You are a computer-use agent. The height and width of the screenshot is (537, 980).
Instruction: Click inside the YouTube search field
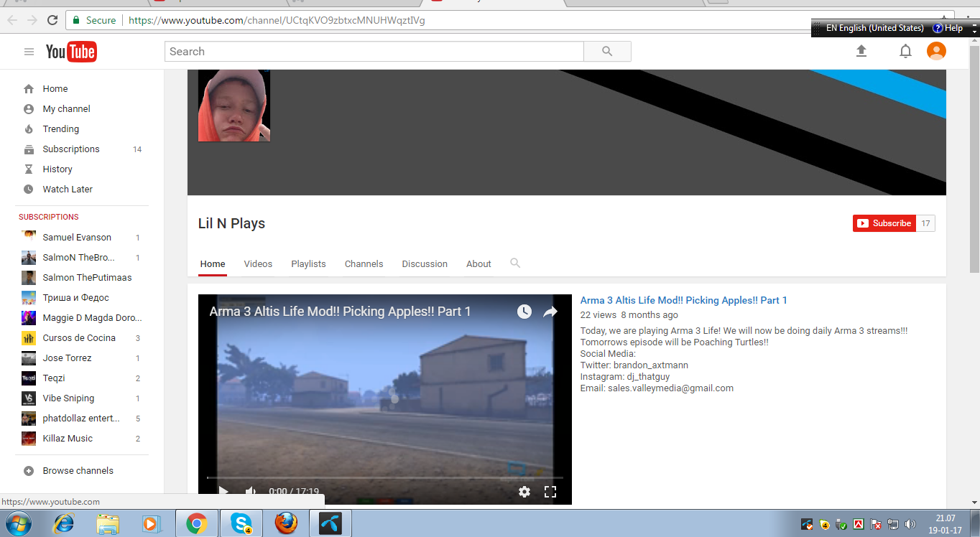coord(374,52)
